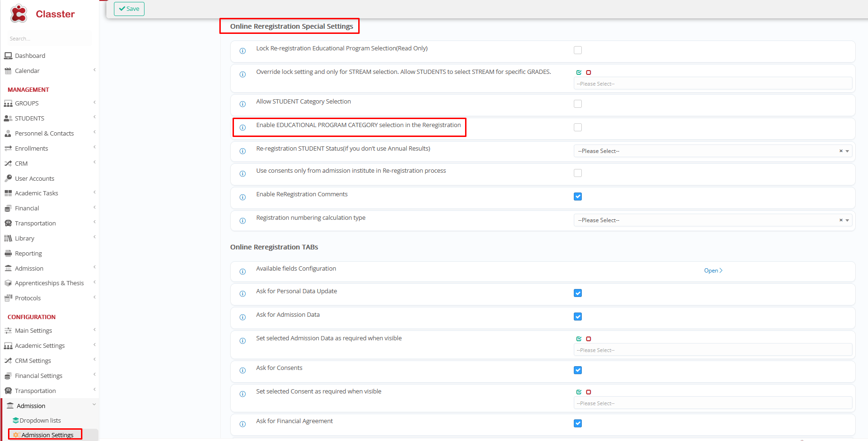This screenshot has width=868, height=441.
Task: Click red deselect-all icon for Consent required
Action: point(588,392)
